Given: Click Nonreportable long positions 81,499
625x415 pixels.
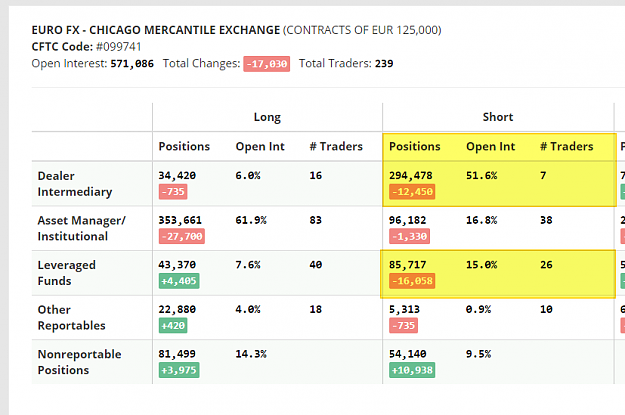Looking at the screenshot, I should click(177, 354).
